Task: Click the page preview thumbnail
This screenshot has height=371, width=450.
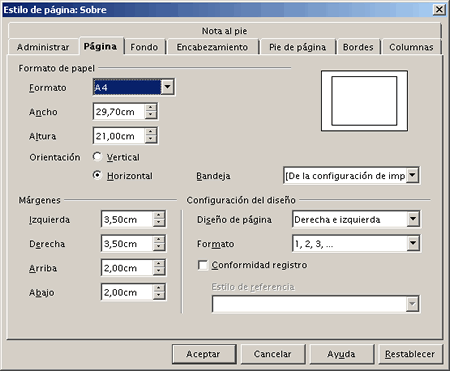Action: [364, 101]
